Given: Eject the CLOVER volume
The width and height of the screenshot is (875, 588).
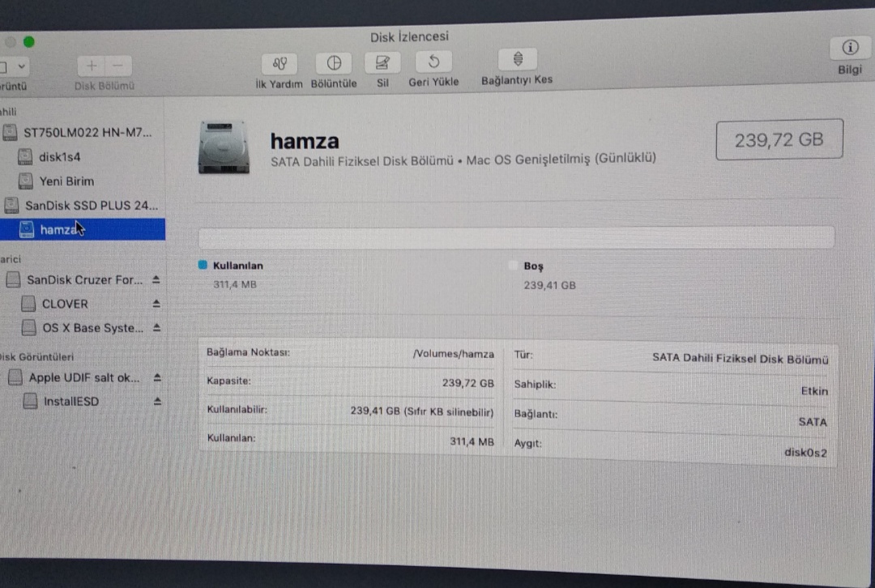Looking at the screenshot, I should pos(156,305).
